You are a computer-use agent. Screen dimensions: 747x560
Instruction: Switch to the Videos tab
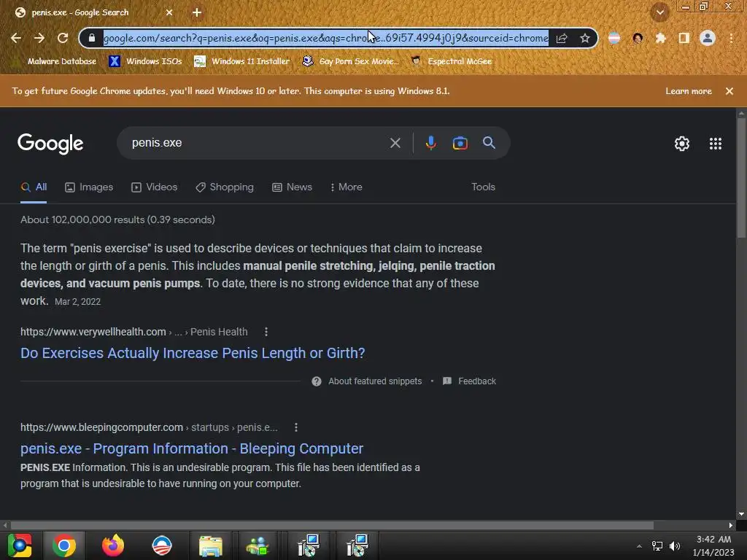pos(155,187)
